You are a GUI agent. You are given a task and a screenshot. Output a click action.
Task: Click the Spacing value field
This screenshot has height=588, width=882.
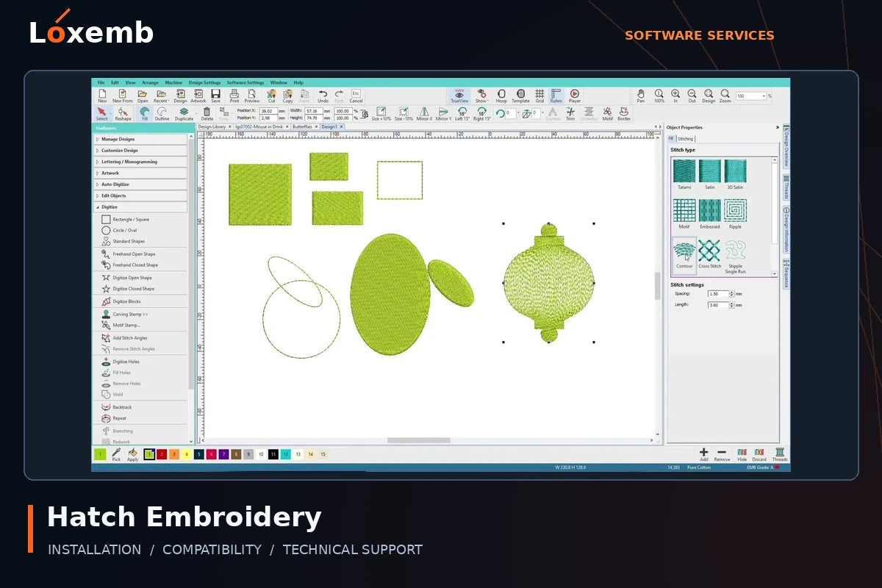pos(718,294)
